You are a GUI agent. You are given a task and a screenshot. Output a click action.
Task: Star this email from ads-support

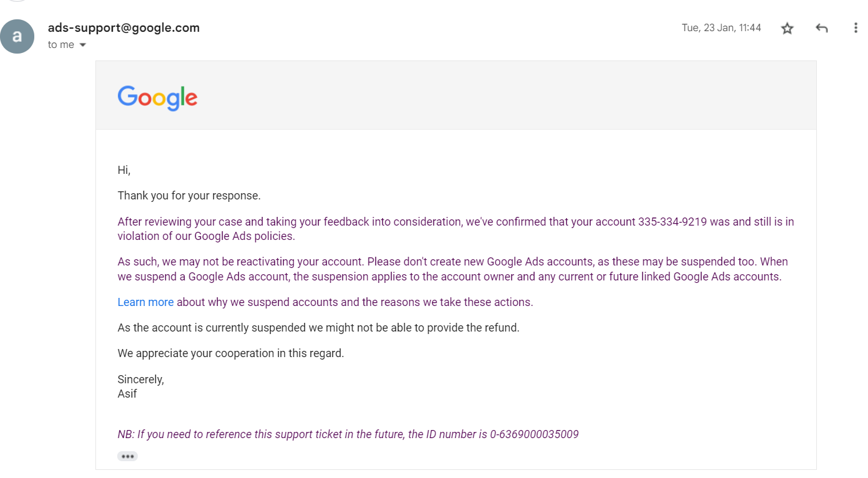(x=788, y=28)
